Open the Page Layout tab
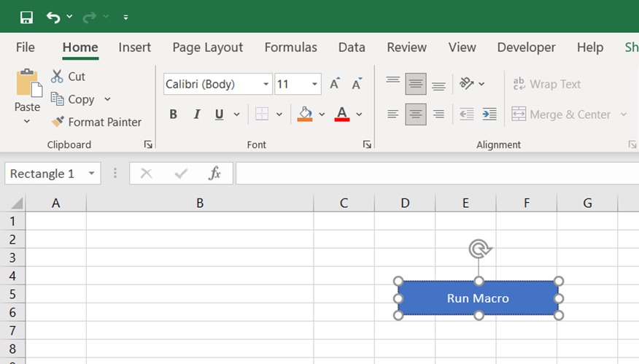This screenshot has height=364, width=639. pos(207,47)
